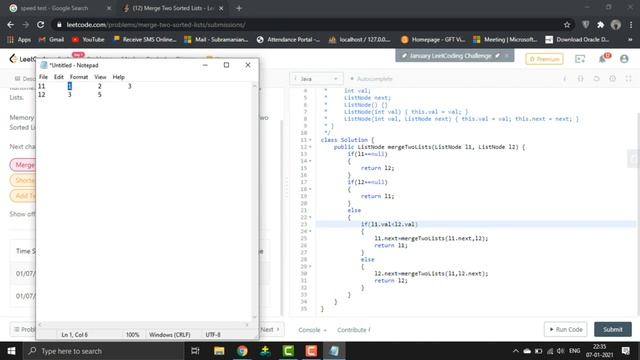Open the January LeetCoding Challenge banner

tap(450, 56)
